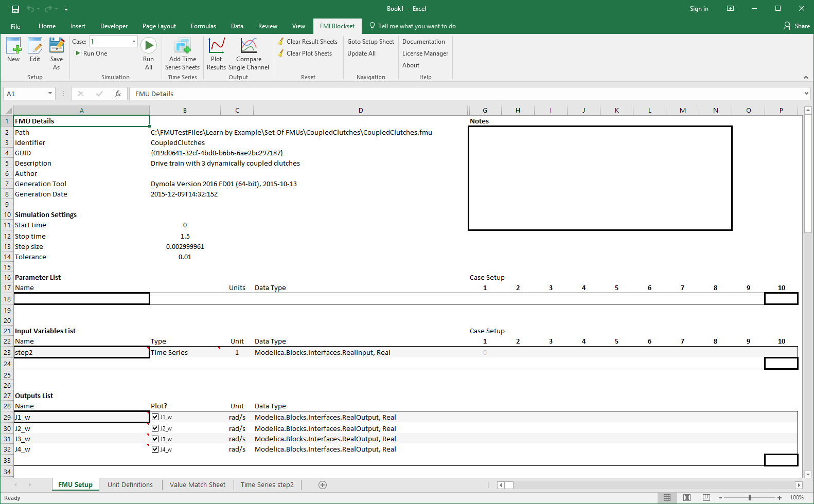
Task: Open the Case number dropdown
Action: (134, 42)
